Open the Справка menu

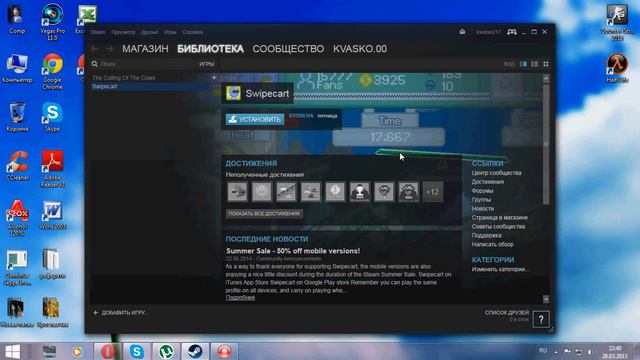(x=193, y=32)
